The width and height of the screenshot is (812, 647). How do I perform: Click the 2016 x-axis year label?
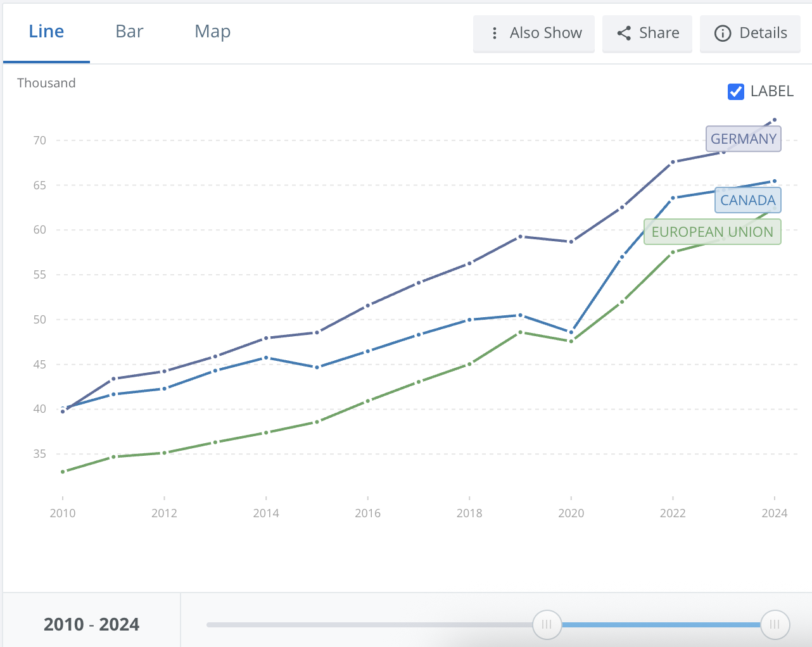[368, 513]
